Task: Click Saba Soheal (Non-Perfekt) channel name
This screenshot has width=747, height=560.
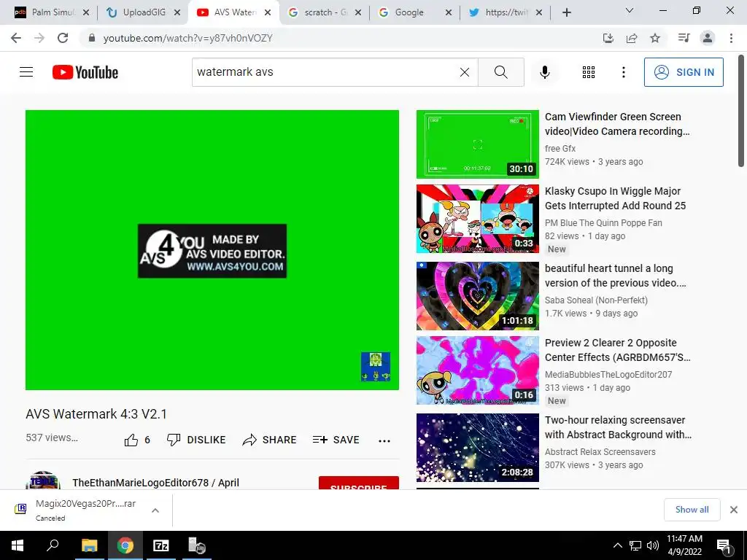Action: pyautogui.click(x=596, y=300)
